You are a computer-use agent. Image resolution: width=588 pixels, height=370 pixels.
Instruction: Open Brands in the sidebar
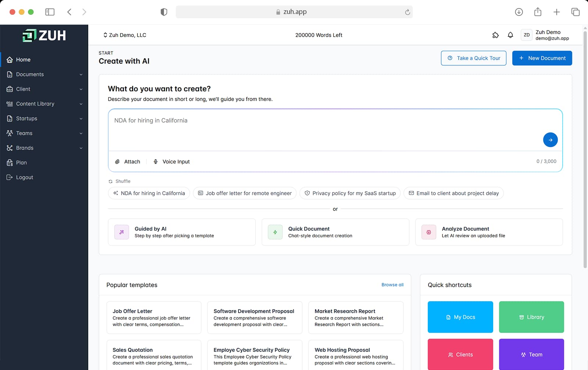(x=44, y=148)
